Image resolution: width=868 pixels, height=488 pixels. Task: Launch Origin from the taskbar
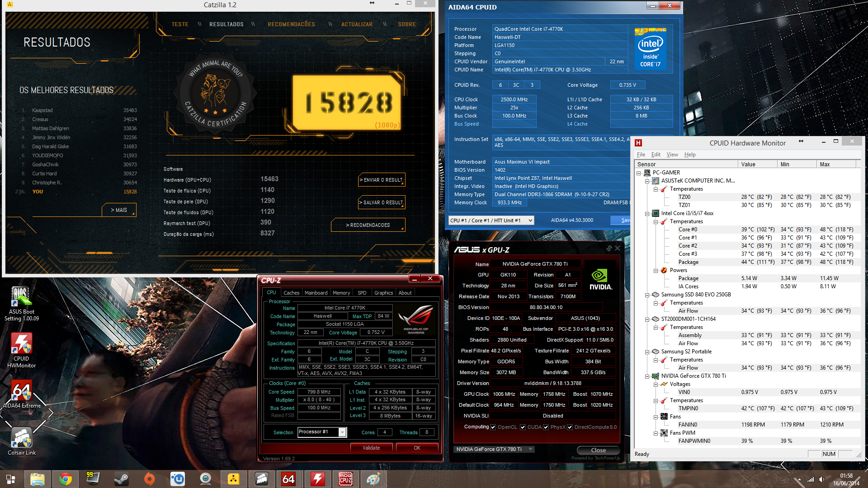click(x=149, y=479)
